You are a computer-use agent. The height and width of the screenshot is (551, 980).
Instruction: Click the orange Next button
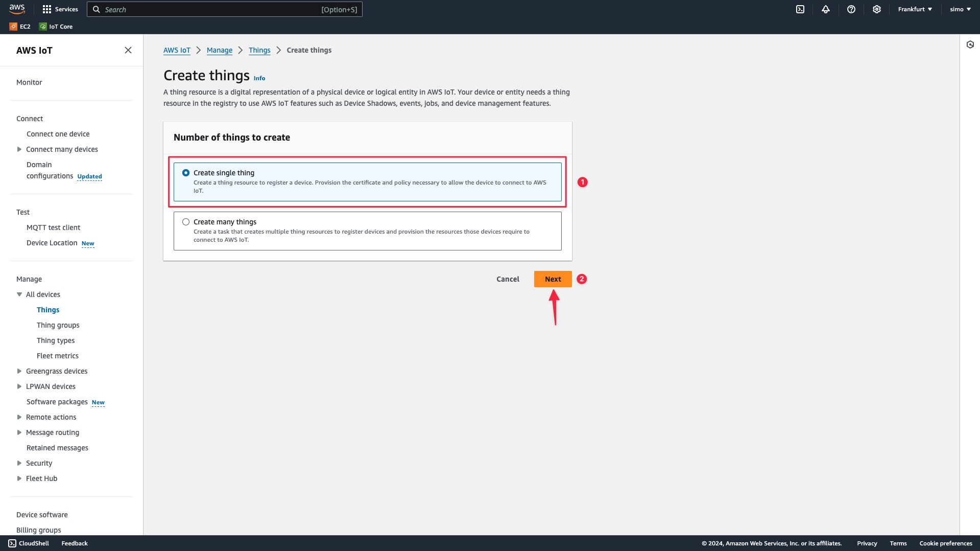tap(553, 279)
